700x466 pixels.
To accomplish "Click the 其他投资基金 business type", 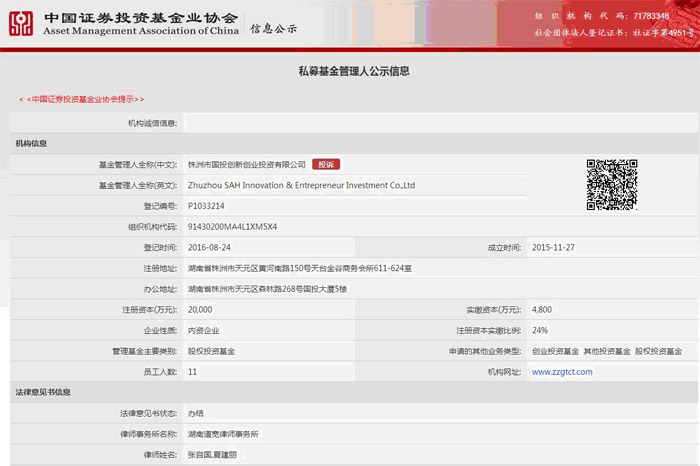I will (607, 351).
